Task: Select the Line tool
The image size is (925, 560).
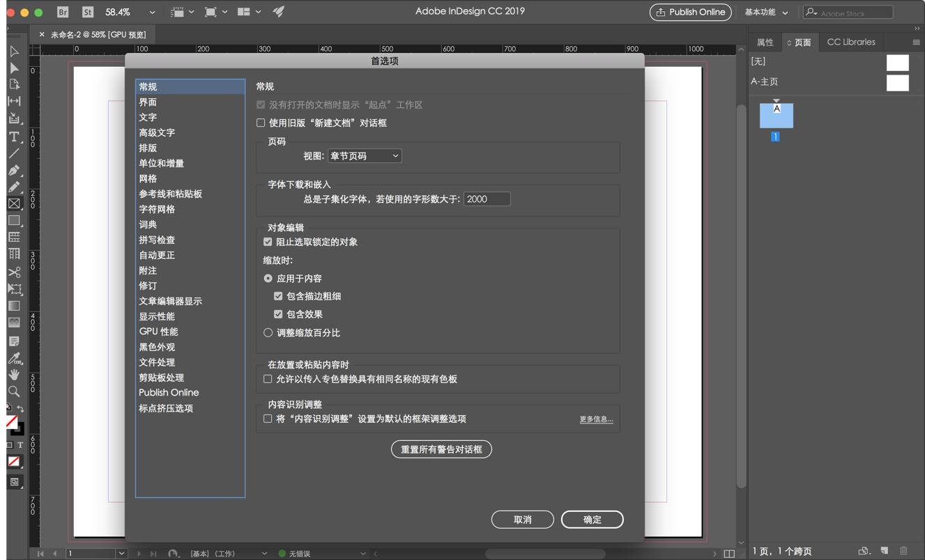Action: tap(14, 153)
